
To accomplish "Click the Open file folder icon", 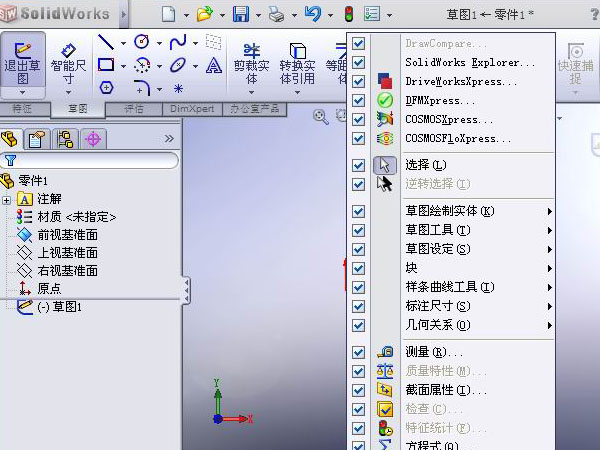I will click(x=205, y=15).
